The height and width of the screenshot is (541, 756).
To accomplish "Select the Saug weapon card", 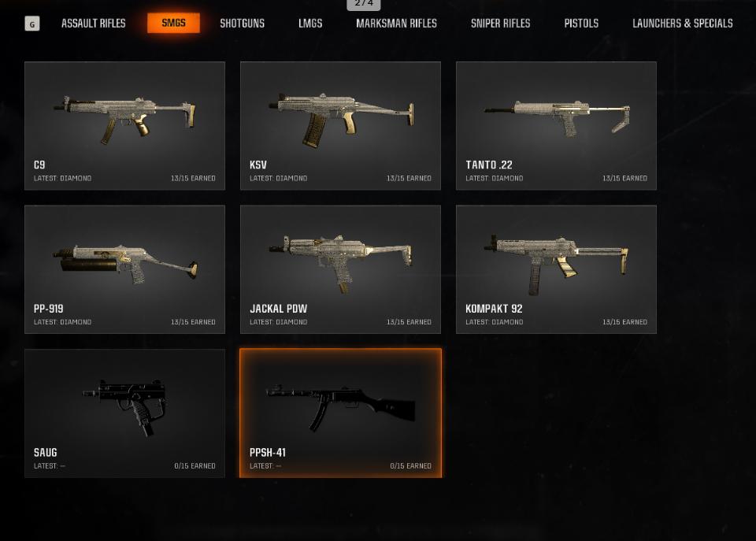I will [x=125, y=413].
